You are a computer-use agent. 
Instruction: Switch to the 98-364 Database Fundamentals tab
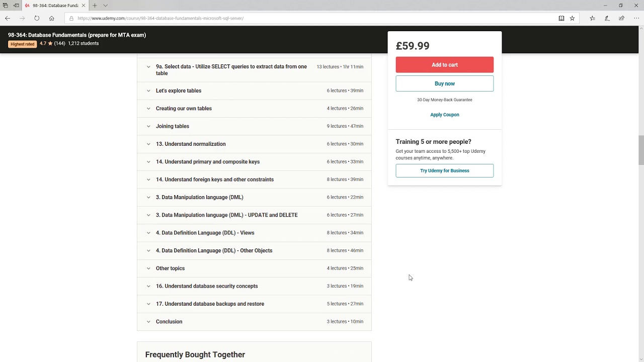coord(54,6)
